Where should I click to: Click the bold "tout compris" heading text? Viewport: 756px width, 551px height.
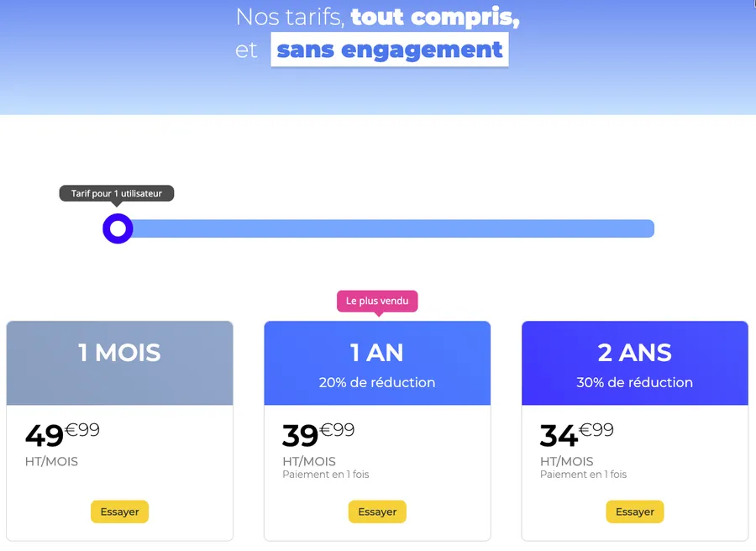(434, 17)
